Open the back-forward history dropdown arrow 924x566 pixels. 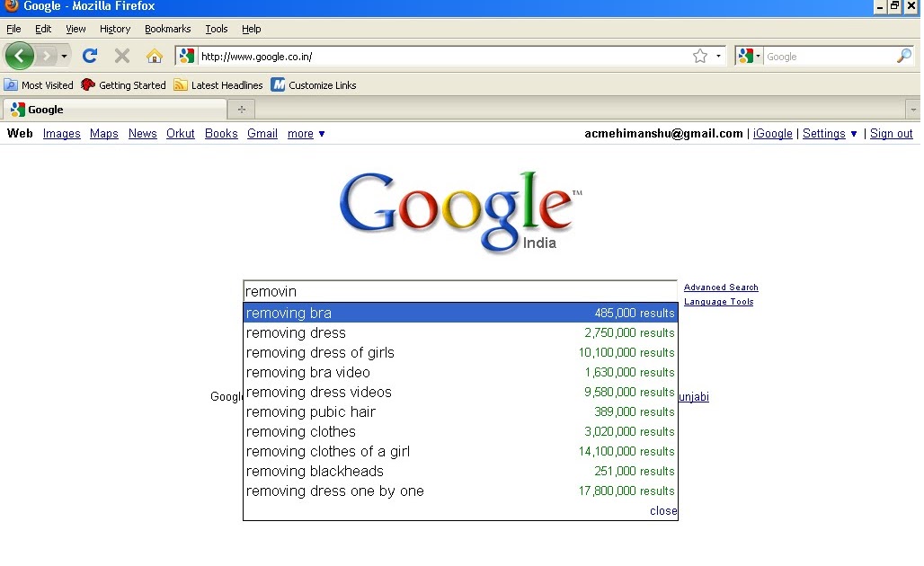point(63,56)
